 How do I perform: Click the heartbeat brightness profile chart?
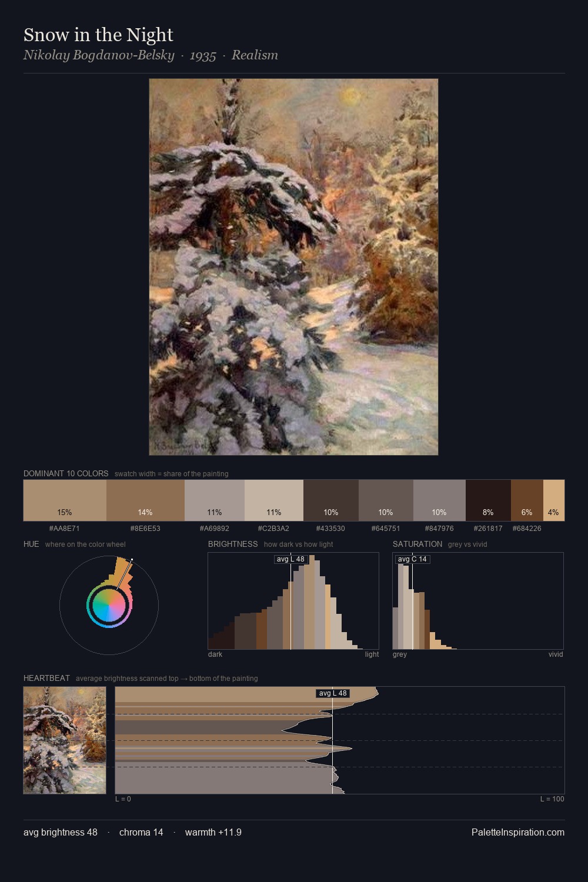pyautogui.click(x=340, y=740)
